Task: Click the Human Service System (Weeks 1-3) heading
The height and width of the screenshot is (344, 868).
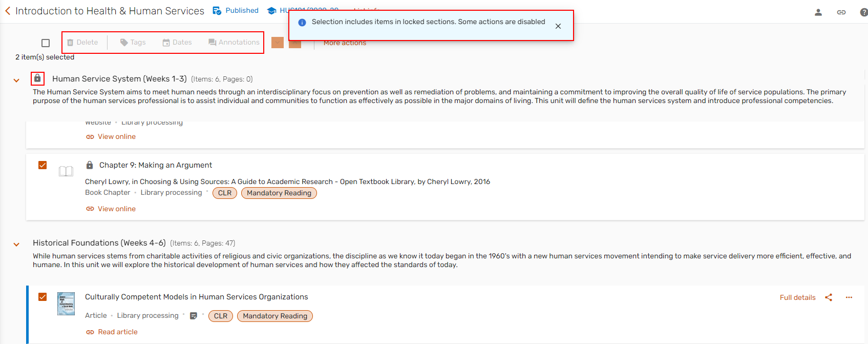Action: (x=119, y=79)
